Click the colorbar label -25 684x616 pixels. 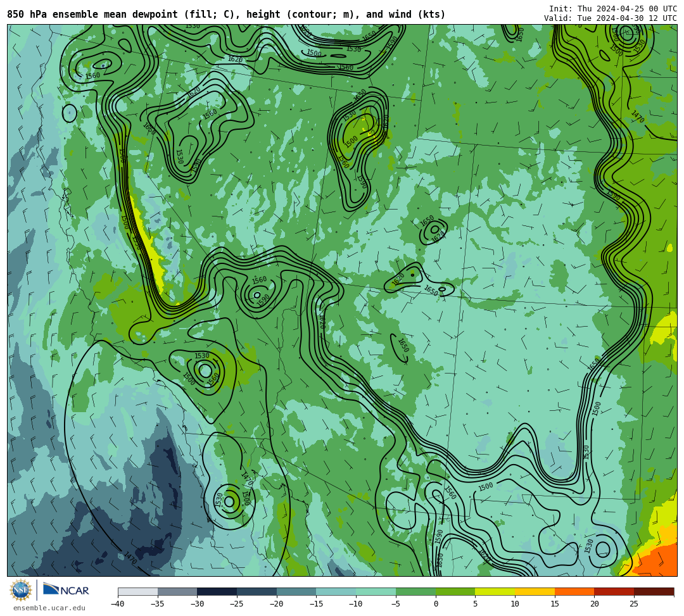[236, 604]
